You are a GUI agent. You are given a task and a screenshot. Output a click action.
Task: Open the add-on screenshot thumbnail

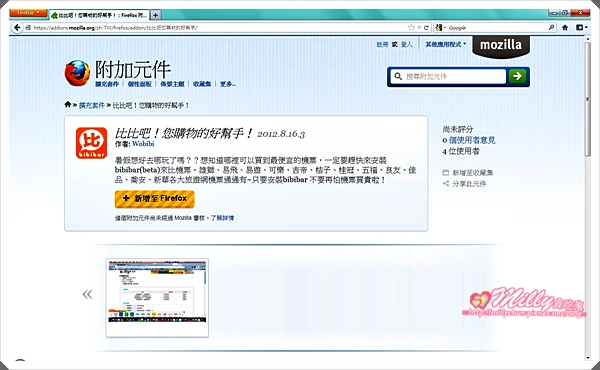pos(157,298)
